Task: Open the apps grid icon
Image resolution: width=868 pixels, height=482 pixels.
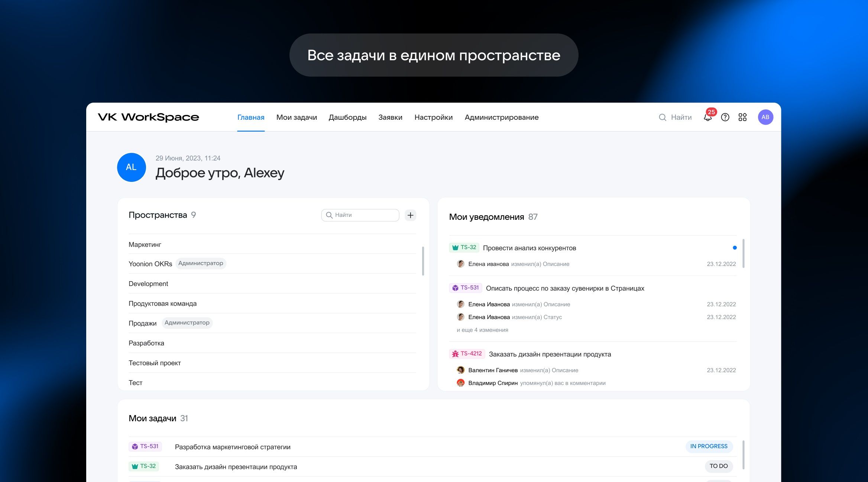Action: [x=742, y=118]
